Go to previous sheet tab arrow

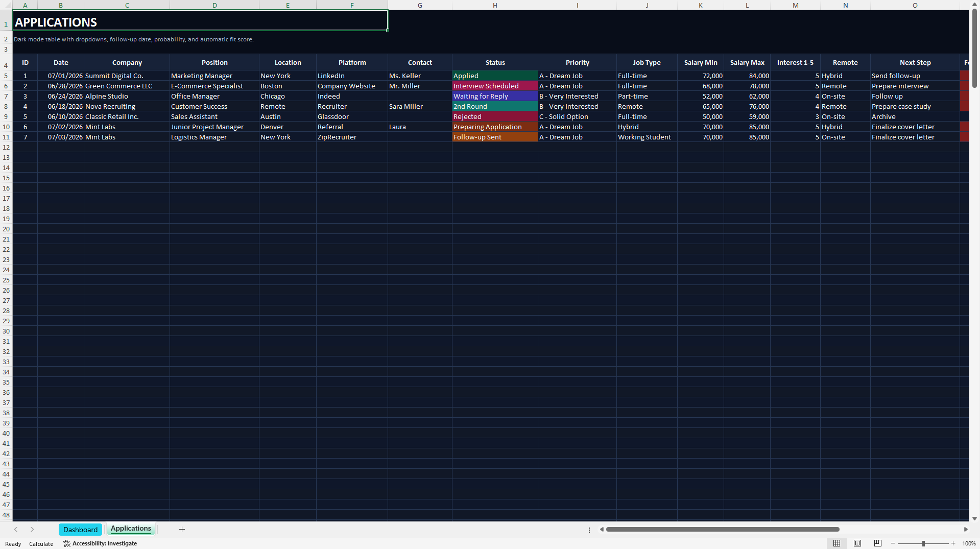[x=16, y=529]
